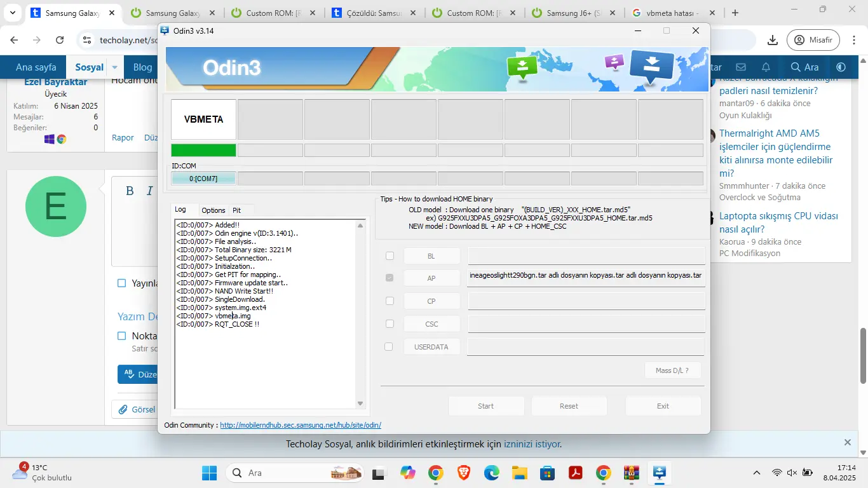This screenshot has height=488, width=868.
Task: Click the BL file button
Action: point(431,256)
